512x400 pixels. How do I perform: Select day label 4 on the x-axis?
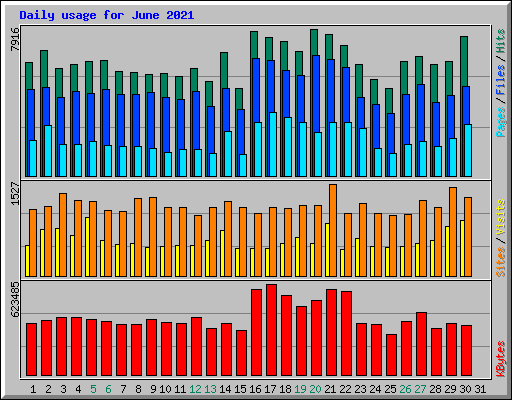(x=78, y=389)
